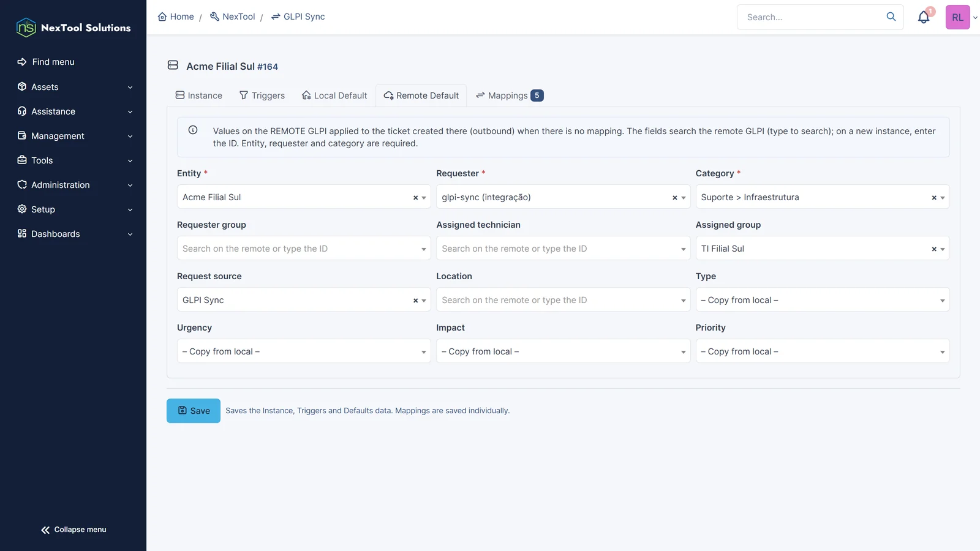Expand the Assistance menu

point(73,111)
